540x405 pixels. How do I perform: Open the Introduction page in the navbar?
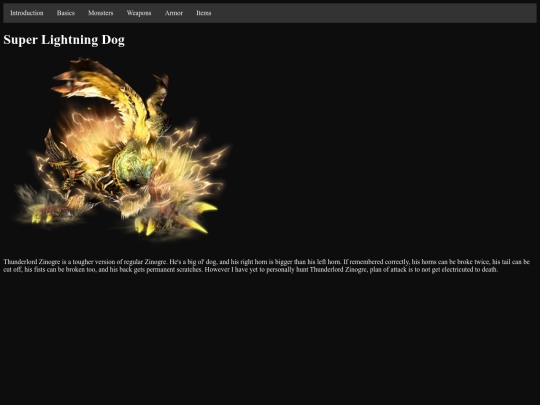(x=27, y=13)
